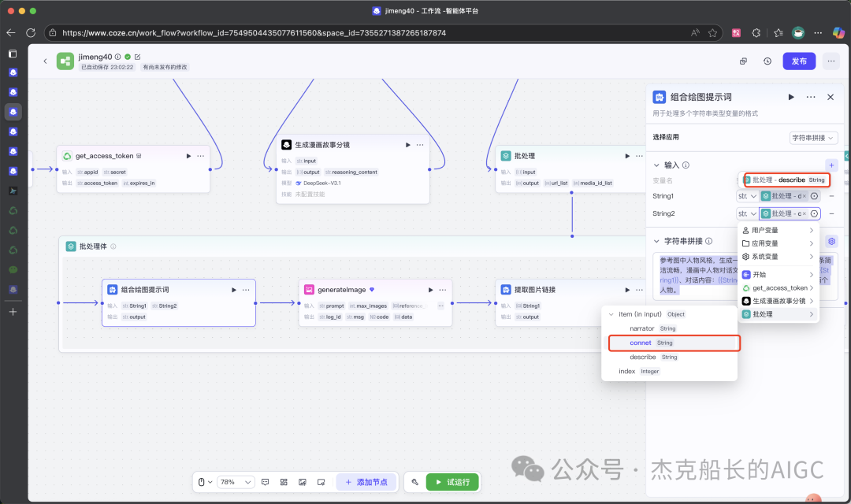Open more options on generateImage node
The height and width of the screenshot is (504, 851).
point(443,290)
